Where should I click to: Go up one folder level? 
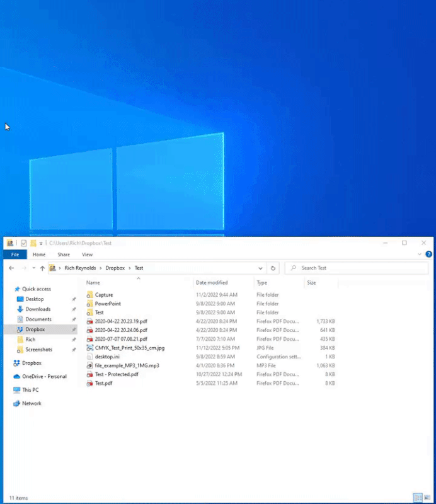(x=42, y=268)
